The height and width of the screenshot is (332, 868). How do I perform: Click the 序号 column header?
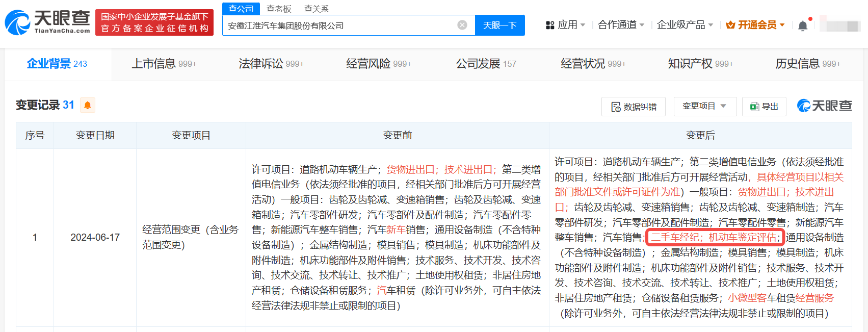35,135
